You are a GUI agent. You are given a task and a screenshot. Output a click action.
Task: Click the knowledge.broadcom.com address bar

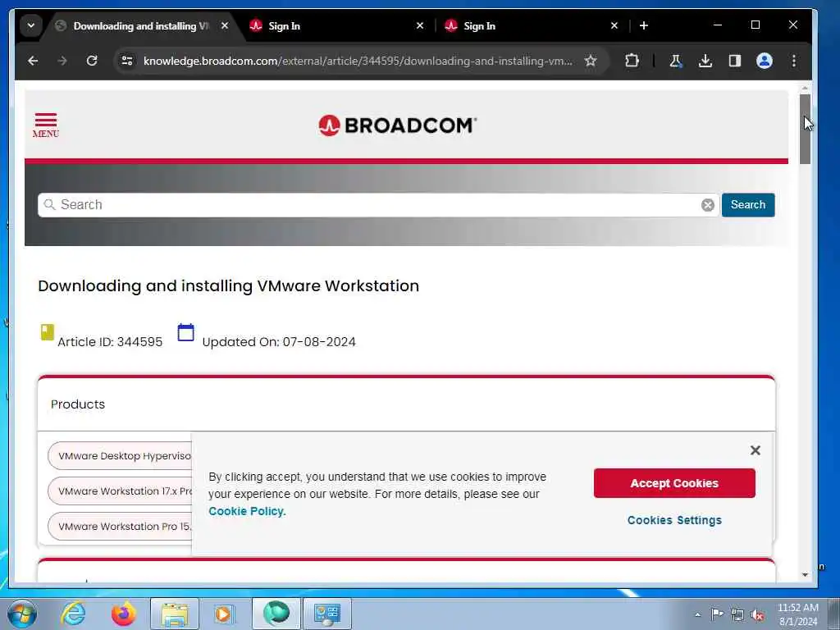[x=358, y=61]
